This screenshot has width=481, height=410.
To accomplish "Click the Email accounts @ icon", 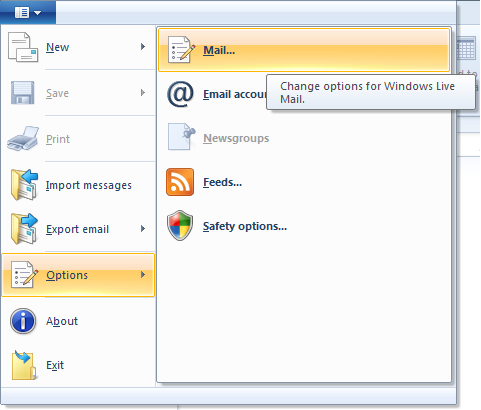I will 180,94.
